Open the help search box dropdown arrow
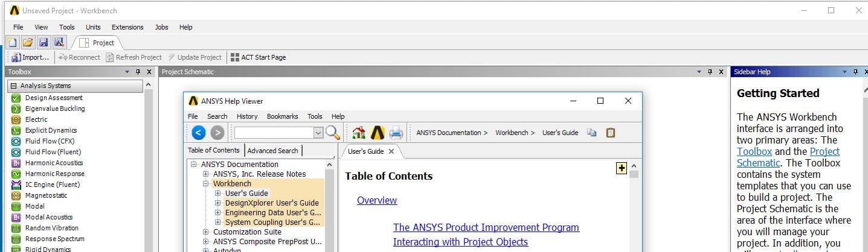The height and width of the screenshot is (252, 868). [x=318, y=133]
